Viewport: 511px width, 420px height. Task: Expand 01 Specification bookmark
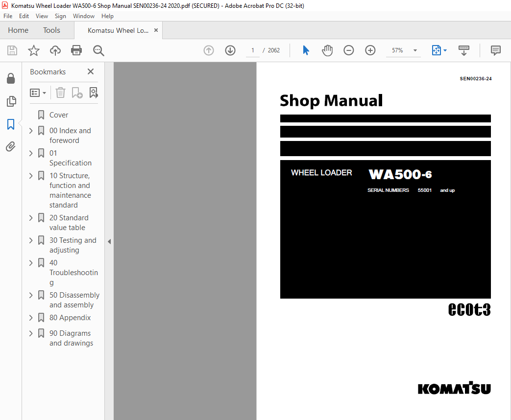[x=31, y=153]
